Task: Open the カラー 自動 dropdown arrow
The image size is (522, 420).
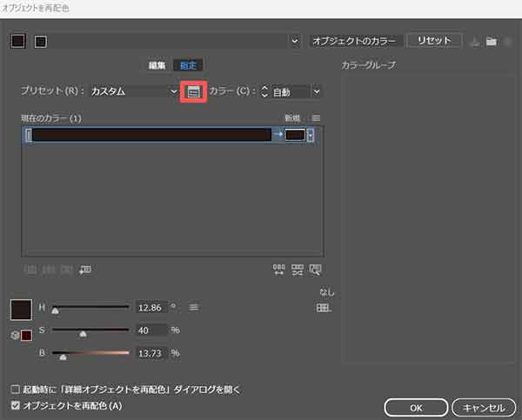Action: [x=317, y=91]
